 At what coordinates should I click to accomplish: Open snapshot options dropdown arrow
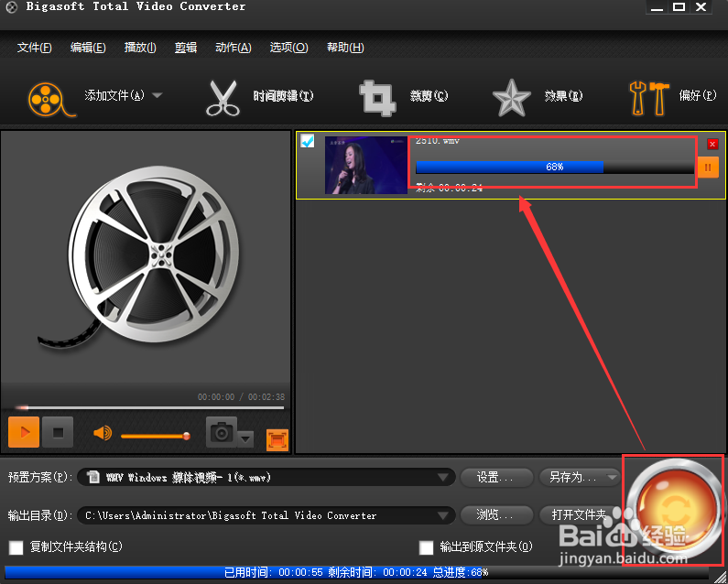pos(245,438)
